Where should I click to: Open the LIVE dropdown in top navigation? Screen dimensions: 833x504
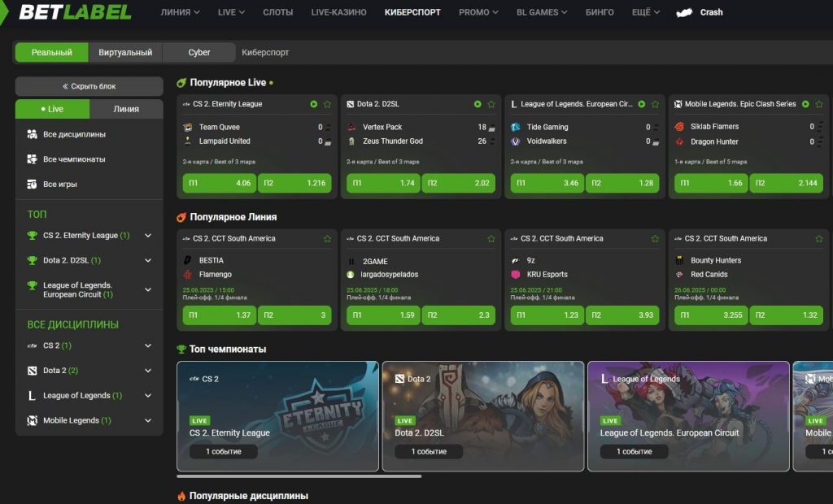(x=231, y=12)
